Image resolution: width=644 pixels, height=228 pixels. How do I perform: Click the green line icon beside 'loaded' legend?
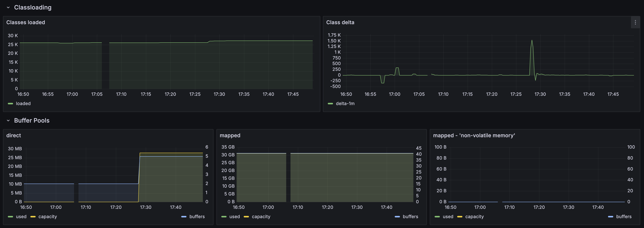point(10,103)
